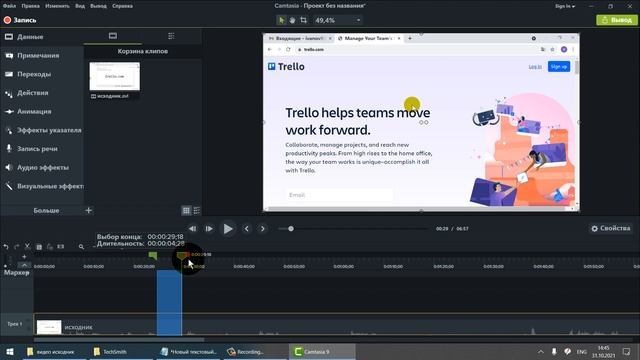Screen dimensions: 640x360
Task: Jump to previous clip with left chevron
Action: 247,229
